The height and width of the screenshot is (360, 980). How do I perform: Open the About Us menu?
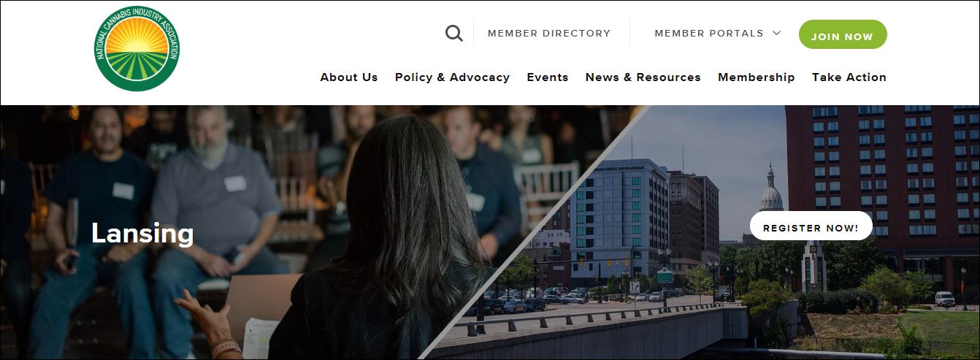[x=349, y=77]
